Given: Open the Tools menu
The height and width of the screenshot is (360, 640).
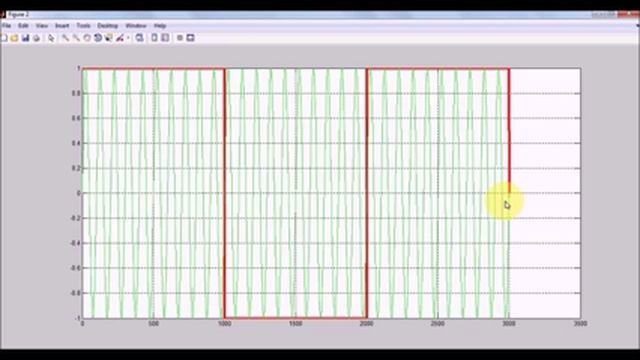Looking at the screenshot, I should coord(83,26).
